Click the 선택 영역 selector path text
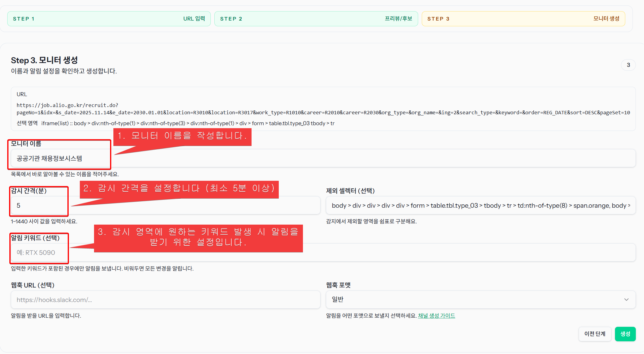Image resolution: width=644 pixels, height=354 pixels. 187,123
